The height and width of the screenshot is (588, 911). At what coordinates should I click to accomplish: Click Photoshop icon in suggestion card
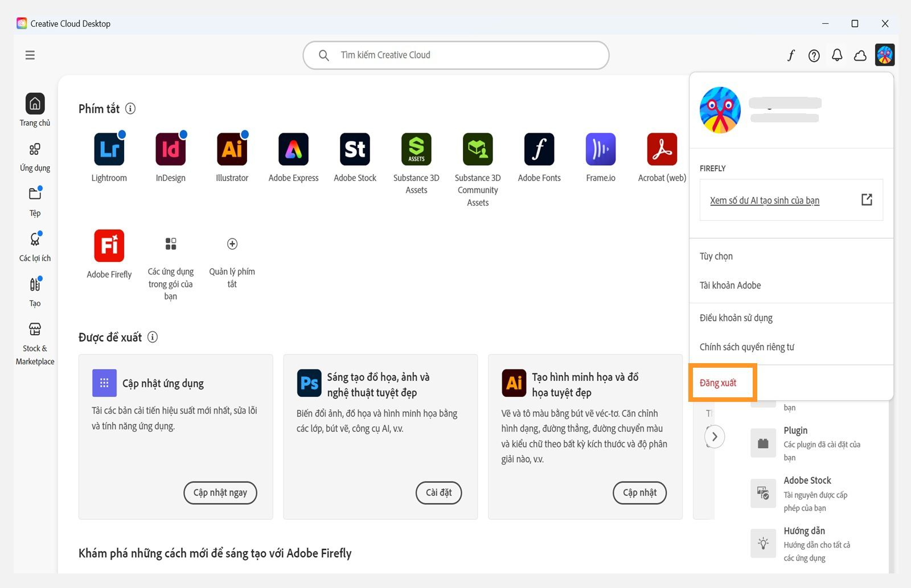[x=309, y=383]
